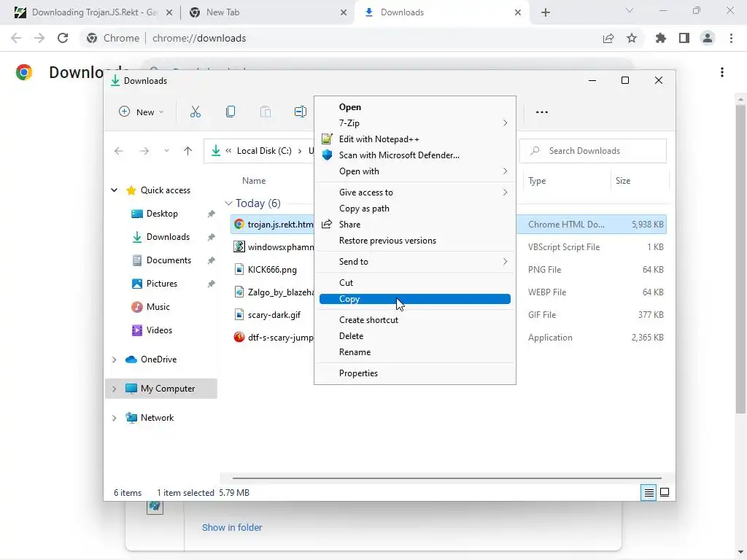Open the Chrome Extensions puzzle icon
This screenshot has height=560, width=747.
pos(661,38)
